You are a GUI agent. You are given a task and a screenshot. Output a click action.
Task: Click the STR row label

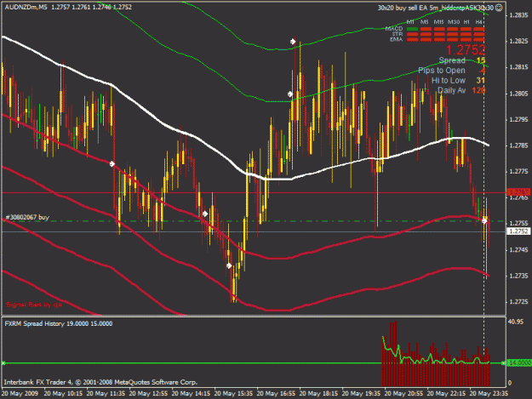click(x=397, y=34)
